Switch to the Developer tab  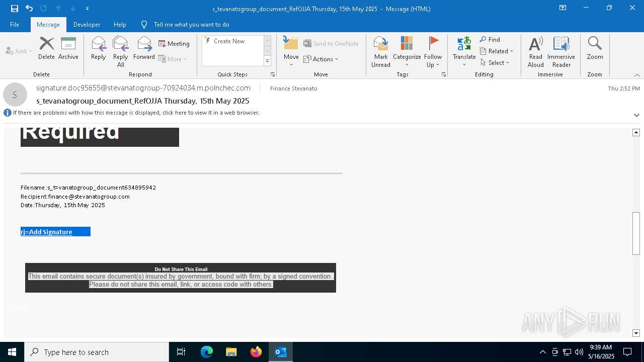87,24
